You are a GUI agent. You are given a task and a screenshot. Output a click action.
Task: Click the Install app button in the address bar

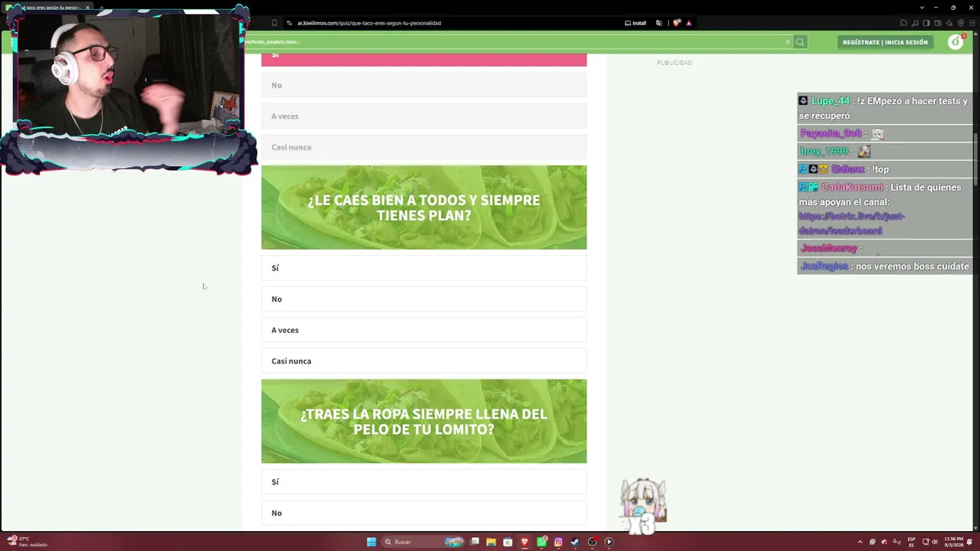[635, 23]
